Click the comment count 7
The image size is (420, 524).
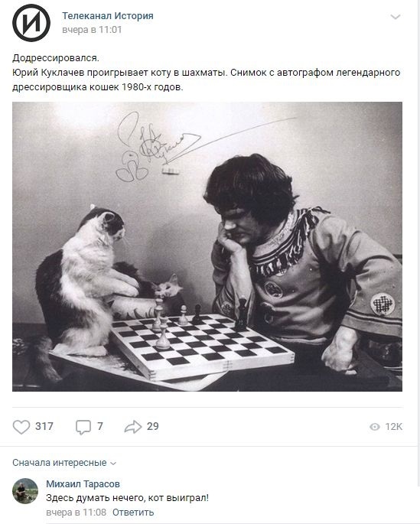[x=100, y=426]
